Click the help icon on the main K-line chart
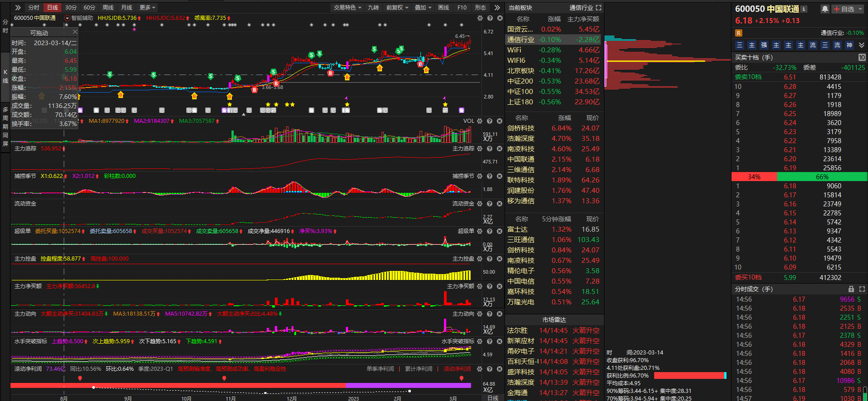868x401 pixels. coord(490,18)
